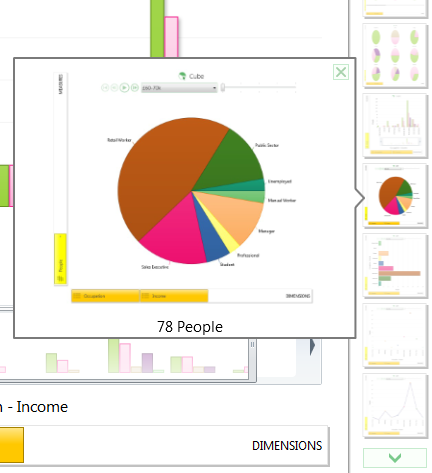432x473 pixels.
Task: Close the pie chart preview popup
Action: tap(341, 72)
